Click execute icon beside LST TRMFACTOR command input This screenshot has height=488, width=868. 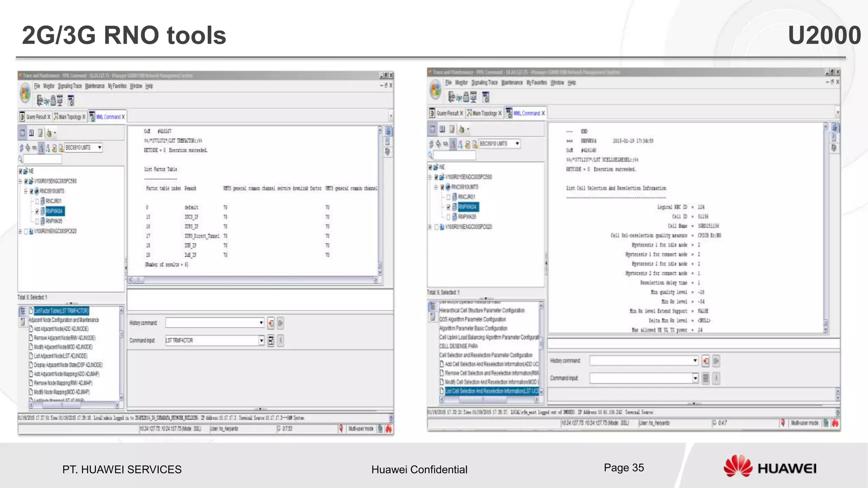point(271,341)
